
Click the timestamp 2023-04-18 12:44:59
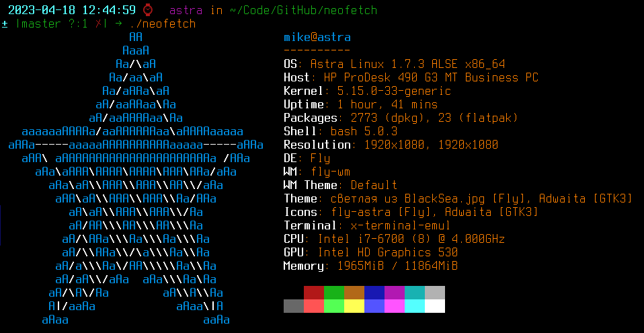tap(72, 10)
